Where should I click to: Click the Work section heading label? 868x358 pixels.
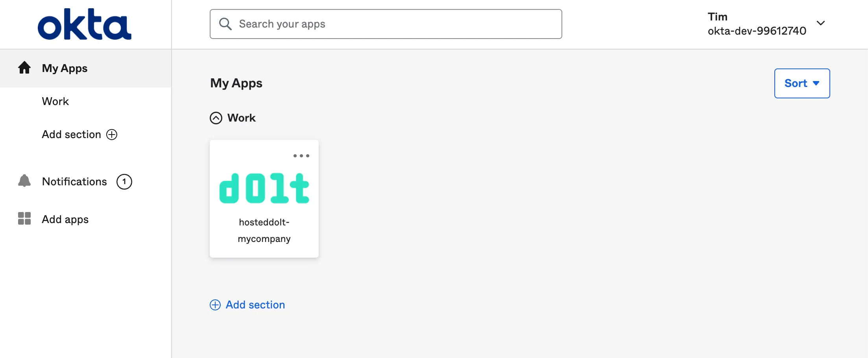tap(240, 118)
